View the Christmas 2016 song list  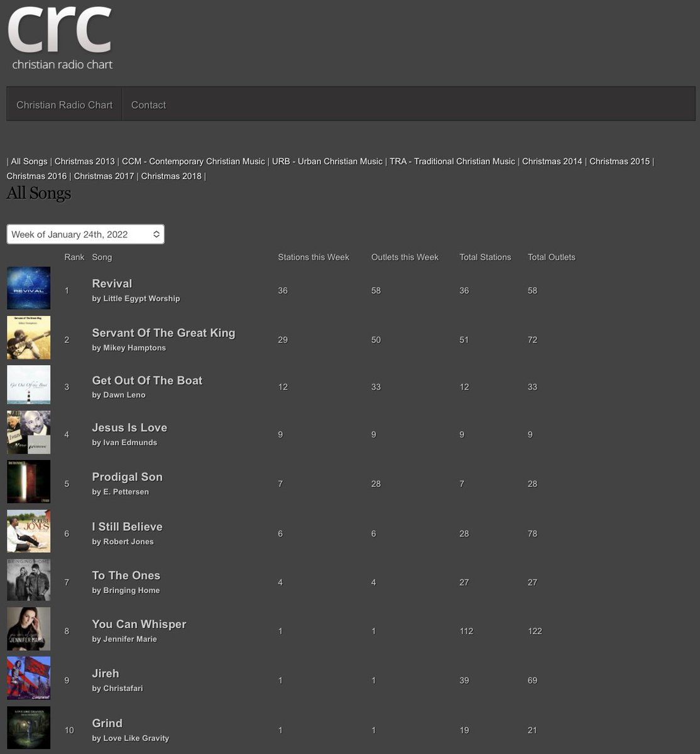[36, 176]
